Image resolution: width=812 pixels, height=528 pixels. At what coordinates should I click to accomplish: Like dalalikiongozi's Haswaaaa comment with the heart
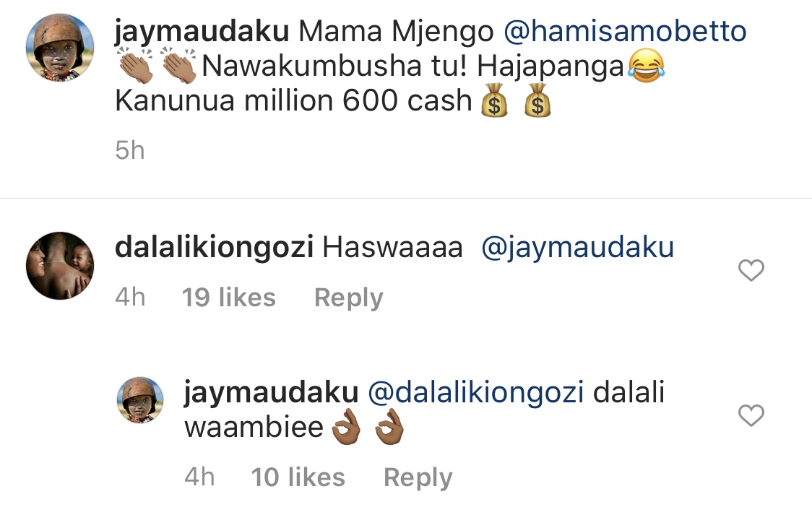click(x=751, y=270)
